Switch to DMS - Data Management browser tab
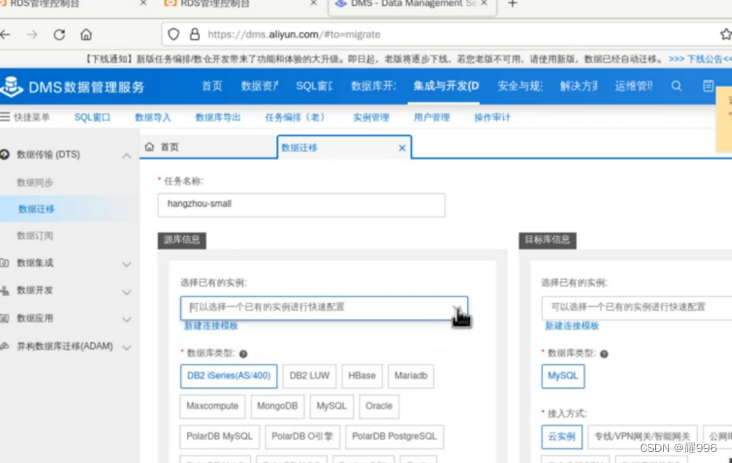 (413, 5)
